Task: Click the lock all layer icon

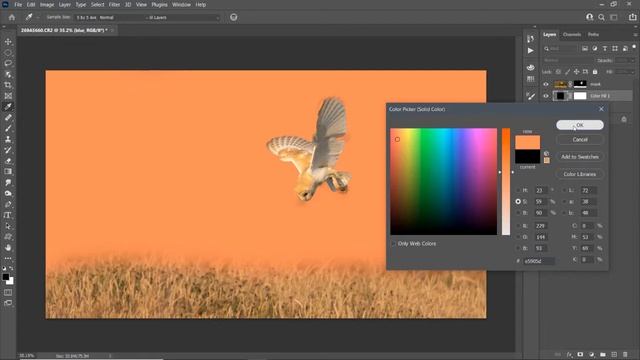Action: pos(595,72)
